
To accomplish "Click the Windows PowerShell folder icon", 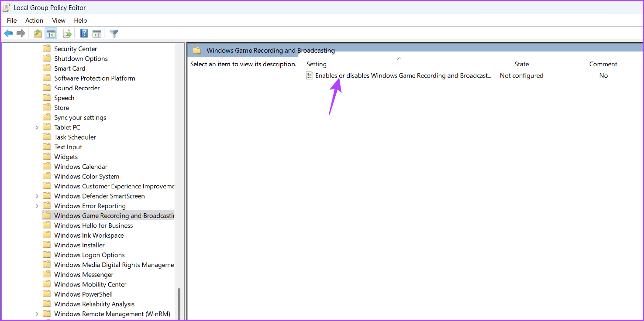I will [x=47, y=294].
